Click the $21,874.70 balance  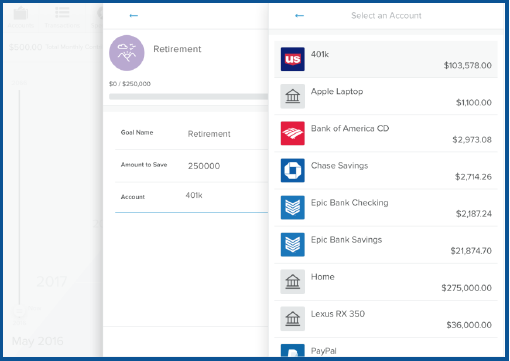(471, 250)
